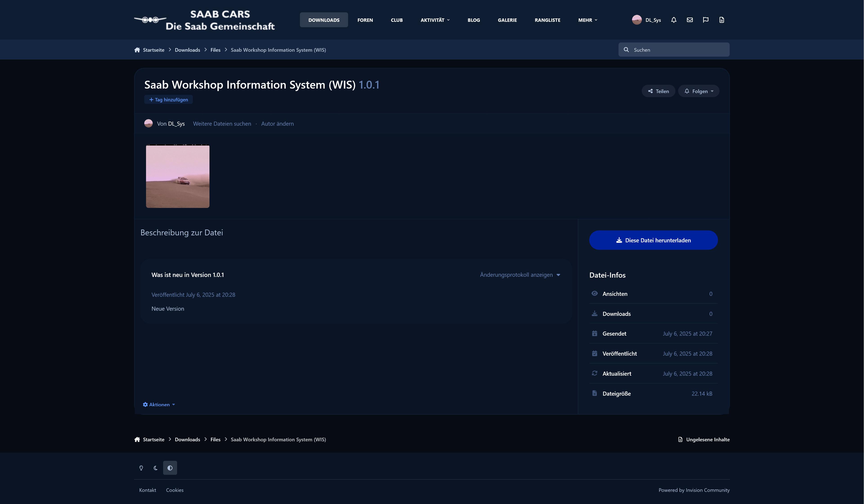The height and width of the screenshot is (504, 864).
Task: Open the car screenshot thumbnail
Action: 178,176
